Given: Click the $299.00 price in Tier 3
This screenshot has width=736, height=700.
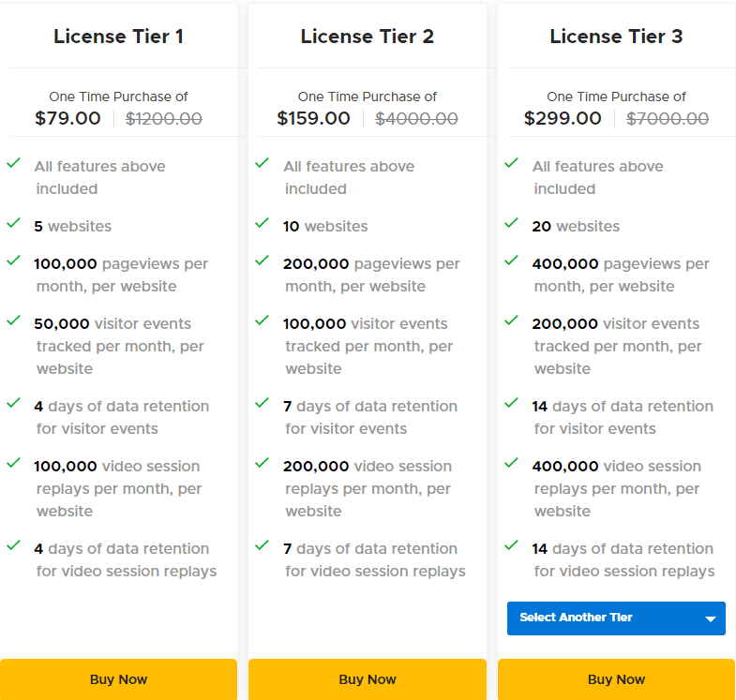Looking at the screenshot, I should (563, 119).
